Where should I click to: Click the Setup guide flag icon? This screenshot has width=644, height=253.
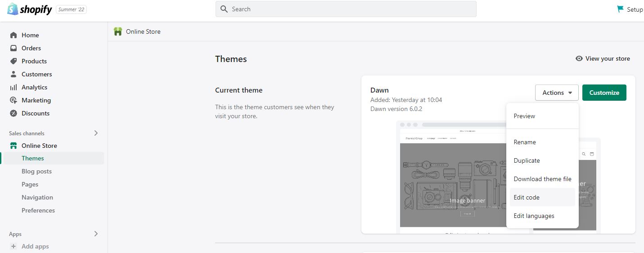tap(621, 9)
